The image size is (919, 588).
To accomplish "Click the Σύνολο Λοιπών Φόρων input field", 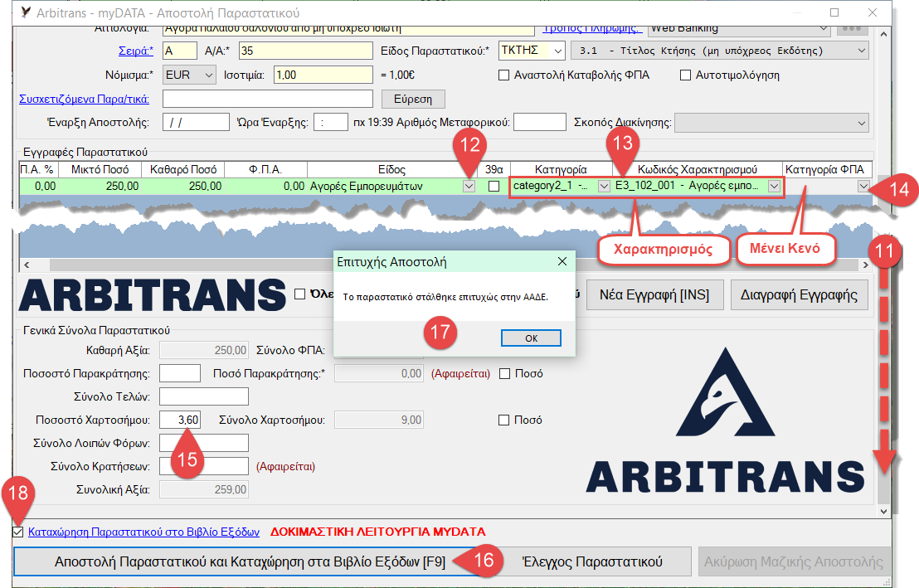I will [204, 443].
